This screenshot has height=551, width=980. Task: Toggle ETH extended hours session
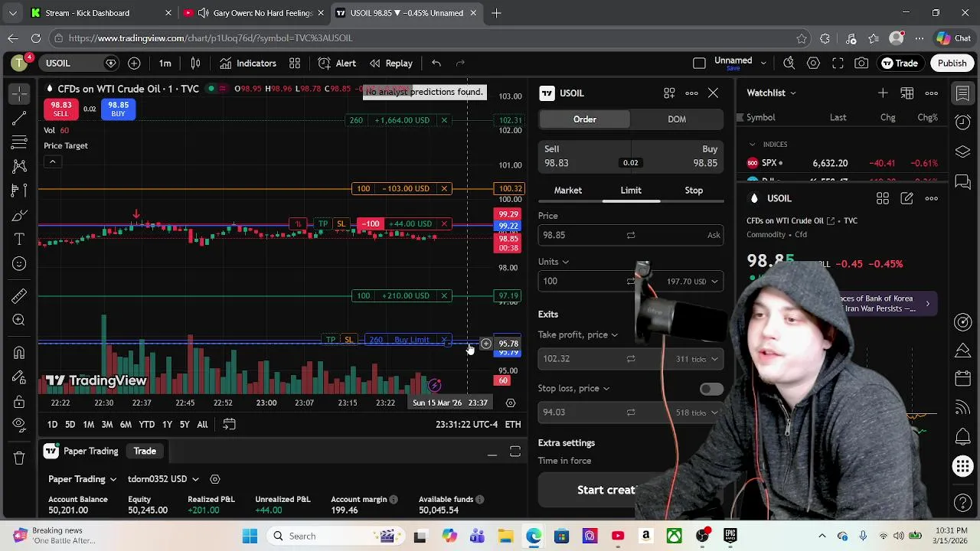pyautogui.click(x=513, y=424)
